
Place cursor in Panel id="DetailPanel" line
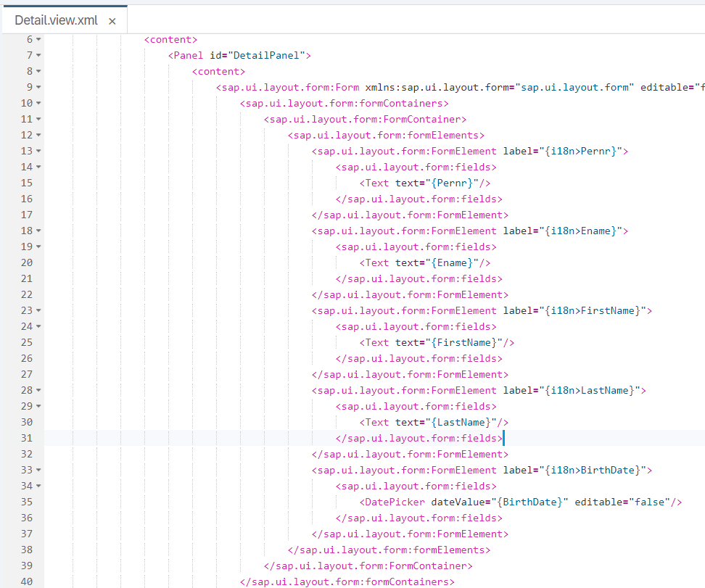[x=239, y=55]
